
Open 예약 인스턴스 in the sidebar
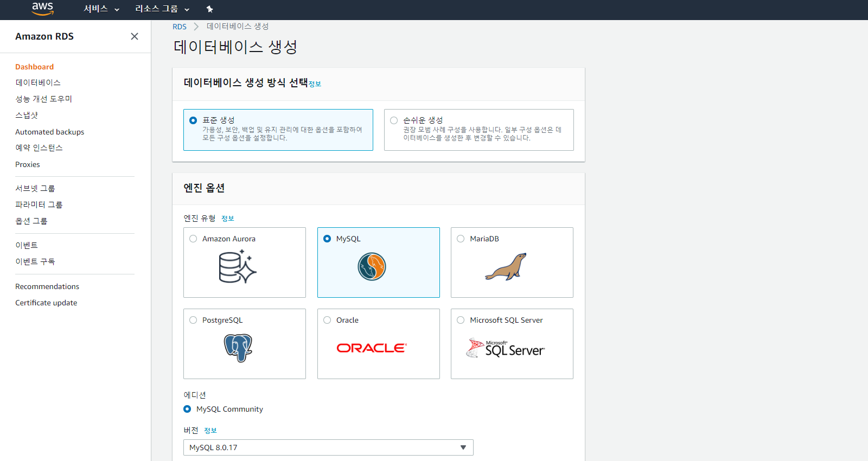(x=39, y=148)
